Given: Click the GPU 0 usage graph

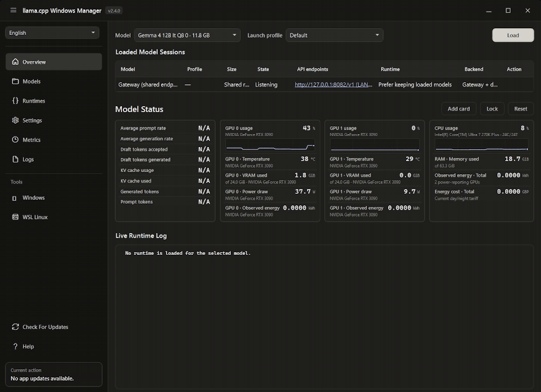Looking at the screenshot, I should 270,145.
